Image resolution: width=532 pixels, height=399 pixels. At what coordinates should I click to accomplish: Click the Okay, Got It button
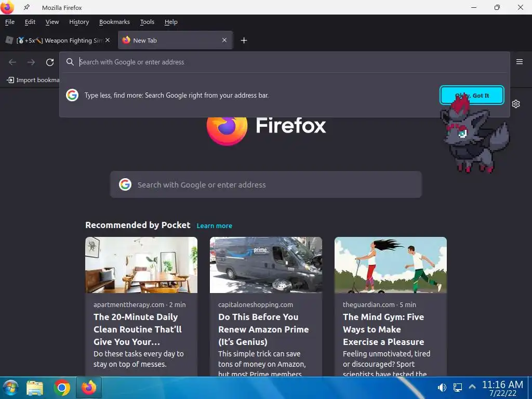click(x=472, y=96)
